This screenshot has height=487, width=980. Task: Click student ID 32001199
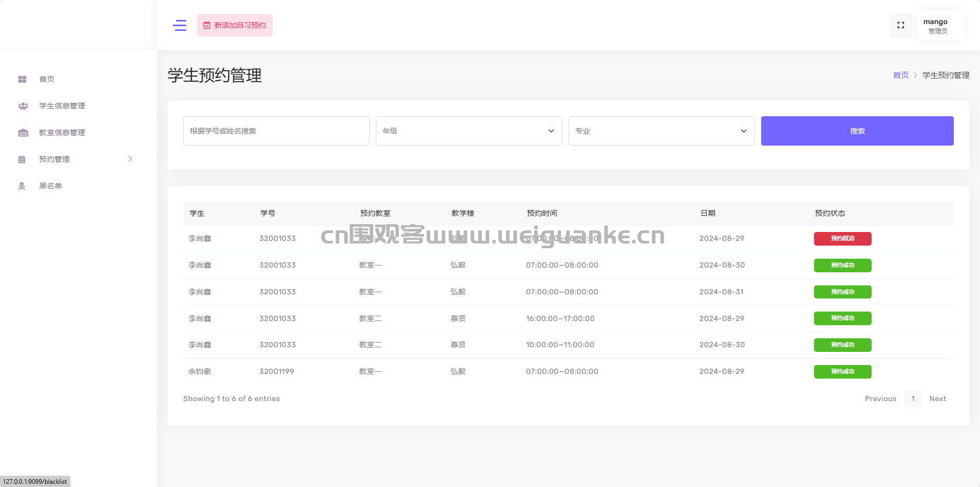click(276, 371)
